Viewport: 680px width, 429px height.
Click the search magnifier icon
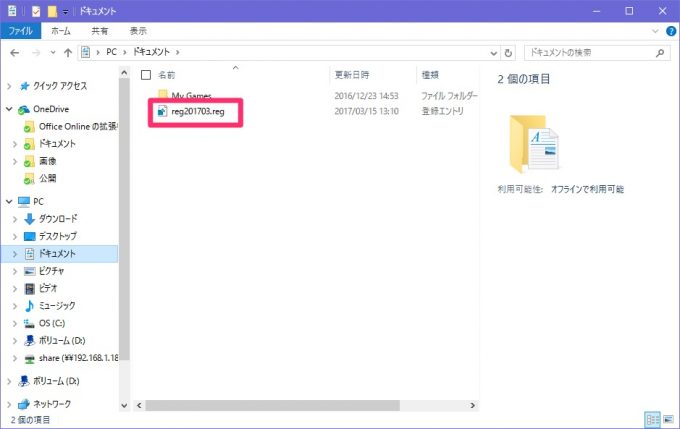coord(660,52)
